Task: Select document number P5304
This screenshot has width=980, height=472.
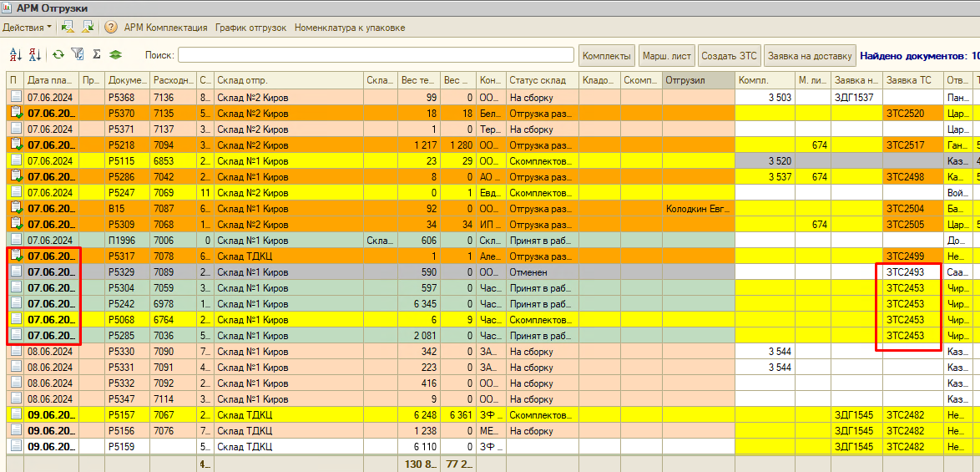Action: point(128,287)
